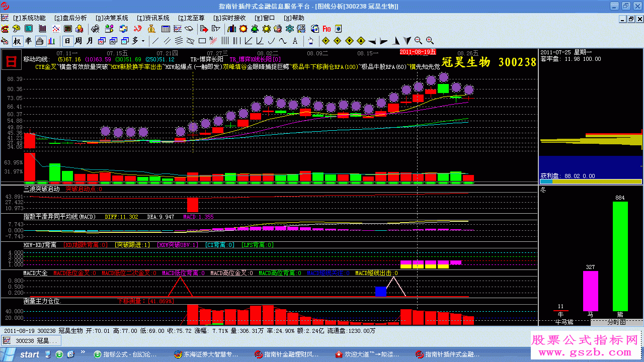This screenshot has height=362, width=644.
Task: Toggle the 率 rate button
Action: tap(28, 41)
